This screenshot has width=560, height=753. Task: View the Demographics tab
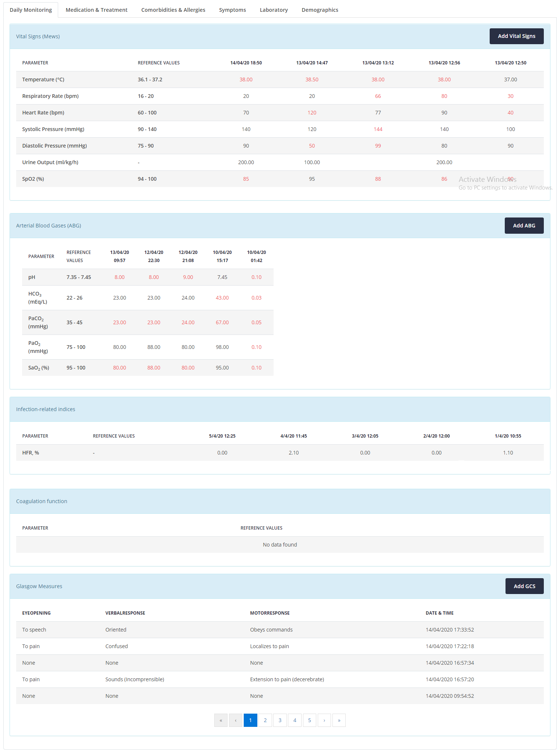pyautogui.click(x=320, y=10)
